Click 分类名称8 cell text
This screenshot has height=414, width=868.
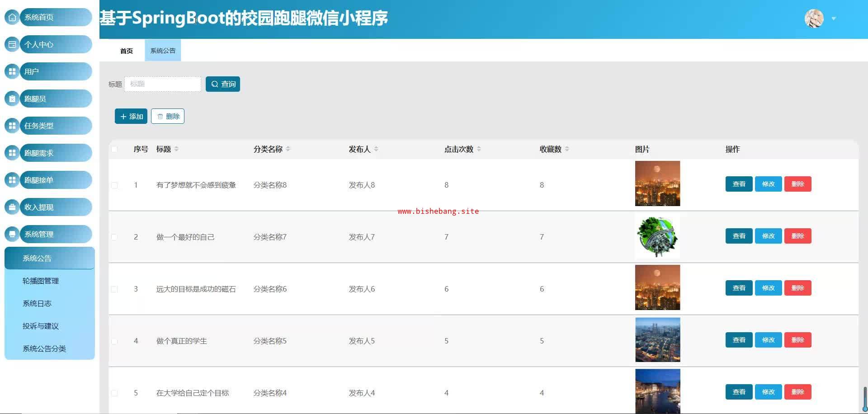pyautogui.click(x=270, y=185)
